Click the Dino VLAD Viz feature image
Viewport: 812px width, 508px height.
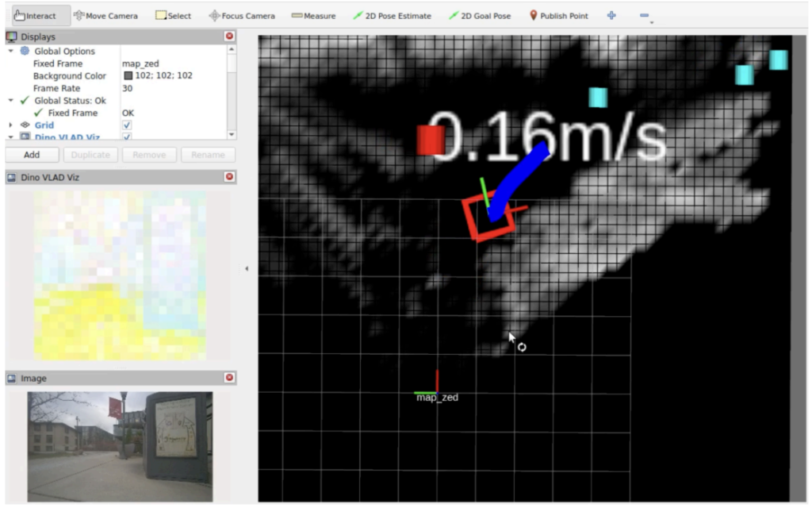tap(120, 275)
